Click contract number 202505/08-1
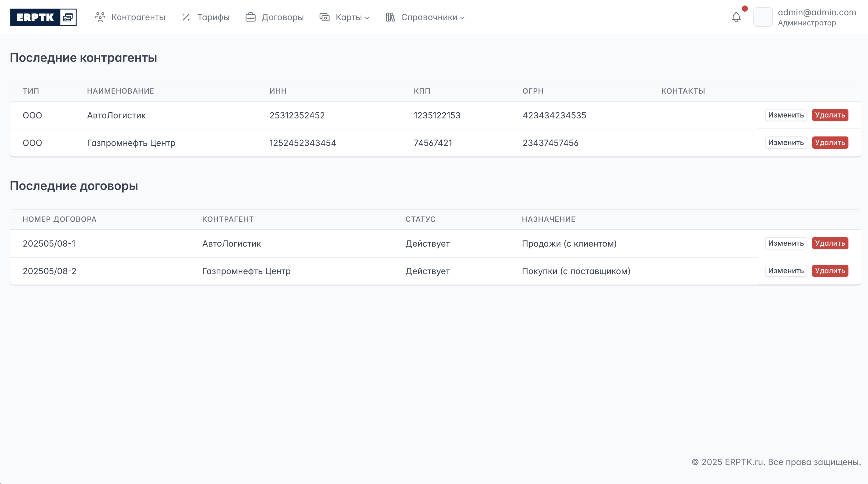 49,244
